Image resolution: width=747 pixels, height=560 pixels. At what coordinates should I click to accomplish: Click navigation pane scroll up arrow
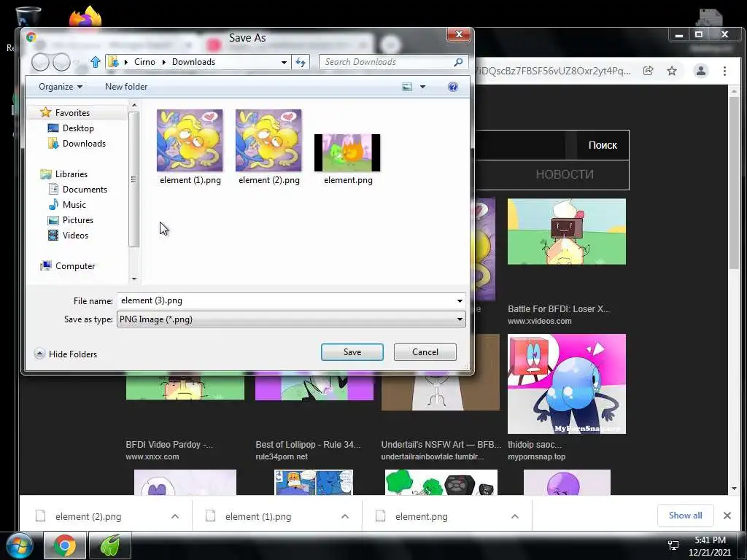point(134,105)
